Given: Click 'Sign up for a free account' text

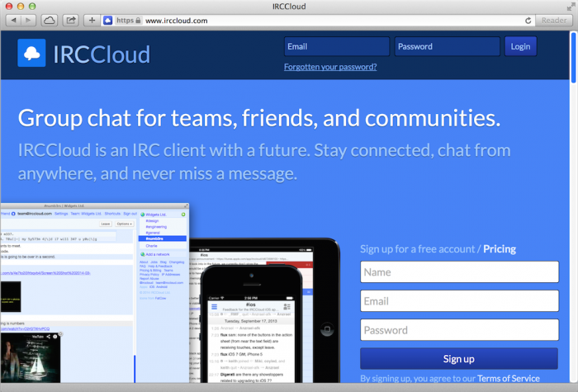Looking at the screenshot, I should tap(417, 249).
